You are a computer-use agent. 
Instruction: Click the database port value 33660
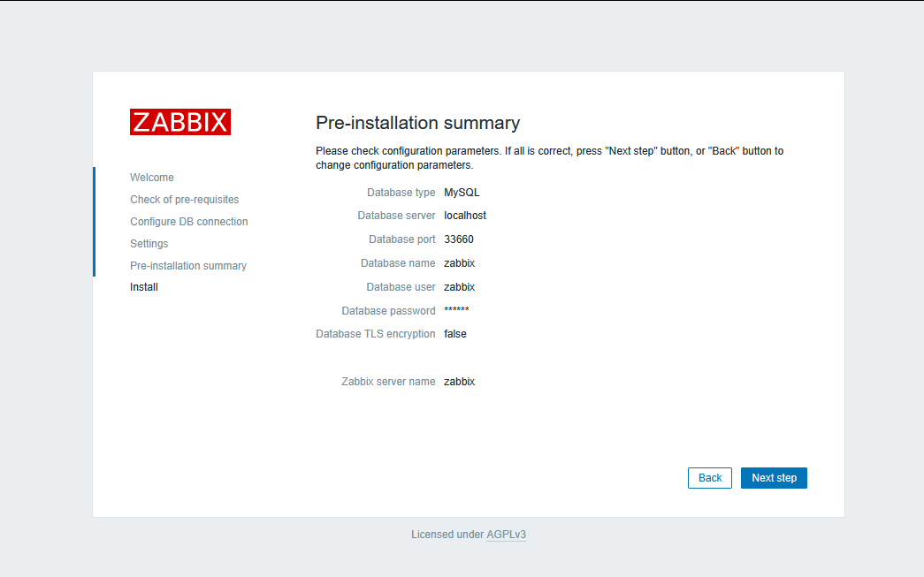(457, 239)
